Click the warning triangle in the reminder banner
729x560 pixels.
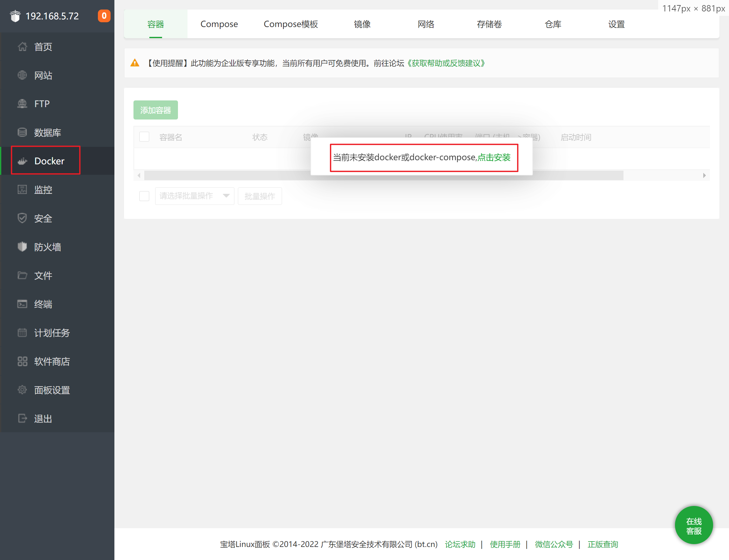point(135,63)
